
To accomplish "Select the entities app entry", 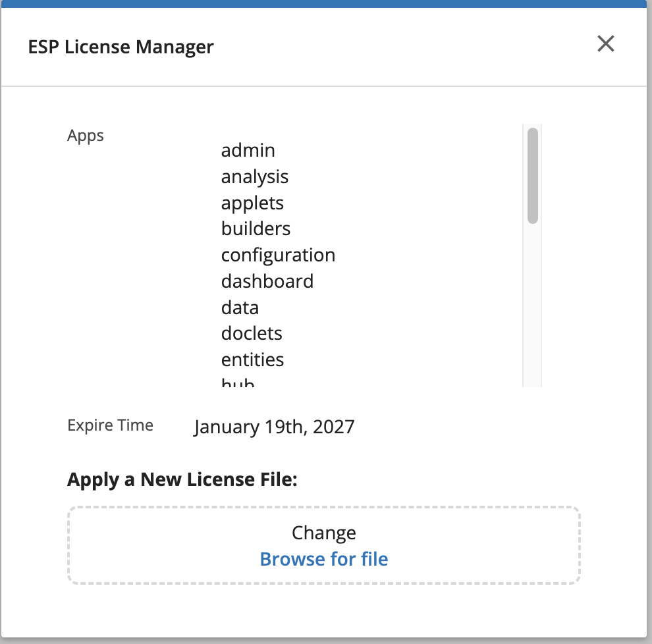I will tap(252, 360).
